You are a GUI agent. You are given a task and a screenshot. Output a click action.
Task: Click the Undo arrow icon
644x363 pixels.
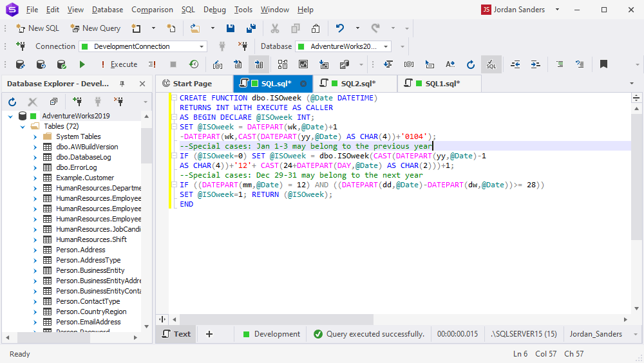pyautogui.click(x=339, y=28)
